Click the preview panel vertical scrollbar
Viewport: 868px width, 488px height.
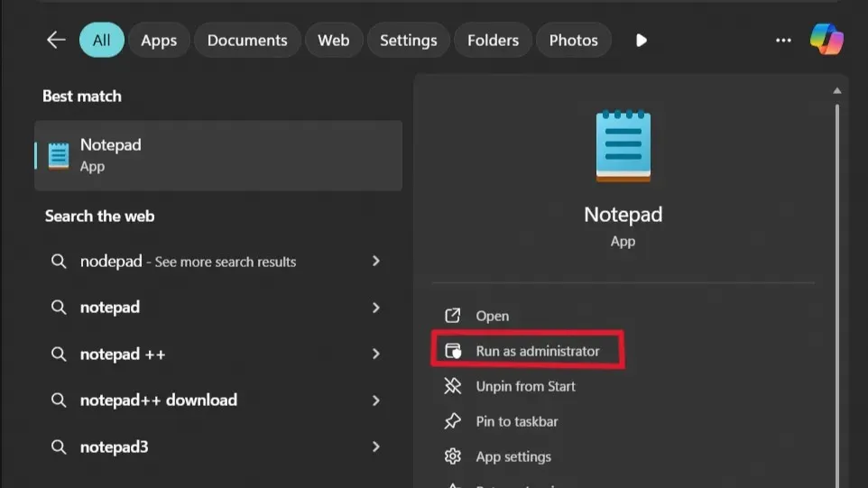tap(837, 296)
